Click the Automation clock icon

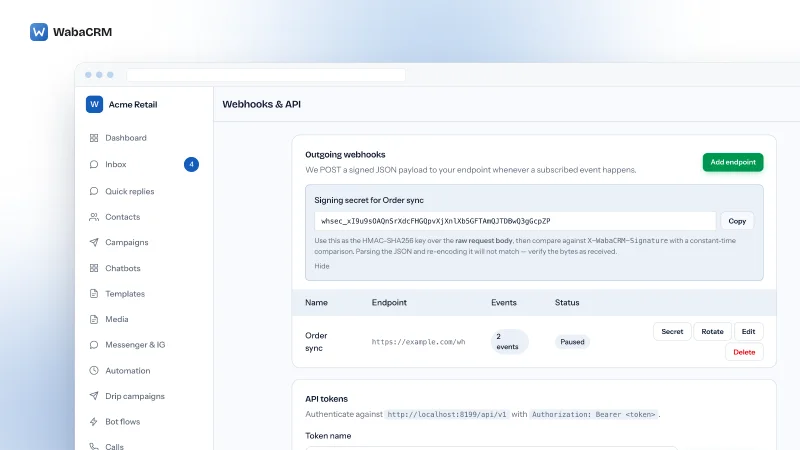click(94, 370)
